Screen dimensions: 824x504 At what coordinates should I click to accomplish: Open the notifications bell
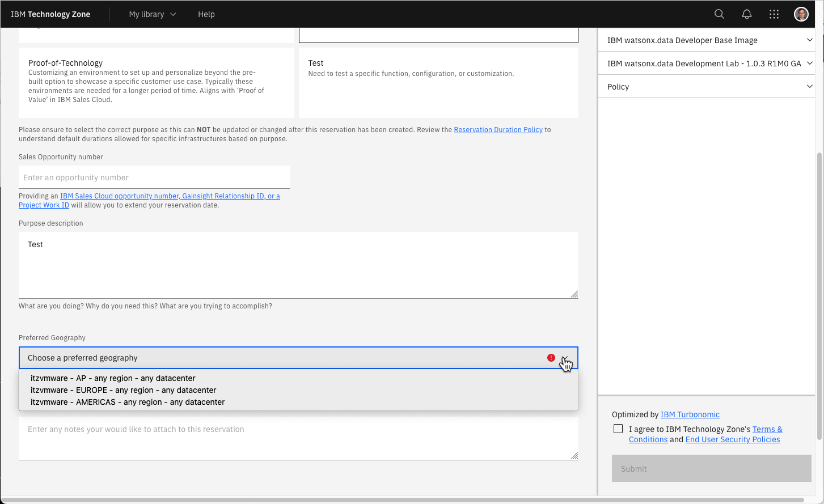click(747, 14)
